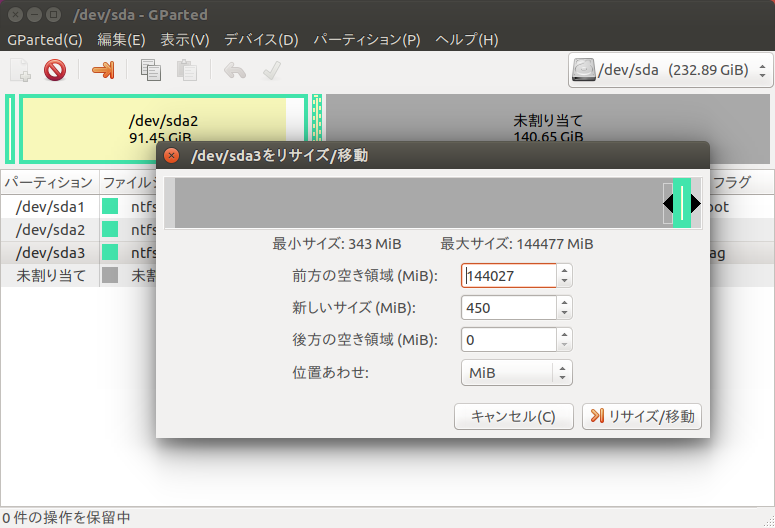Click the orange Resize/Move toolbar icon
The height and width of the screenshot is (528, 775).
pos(103,70)
